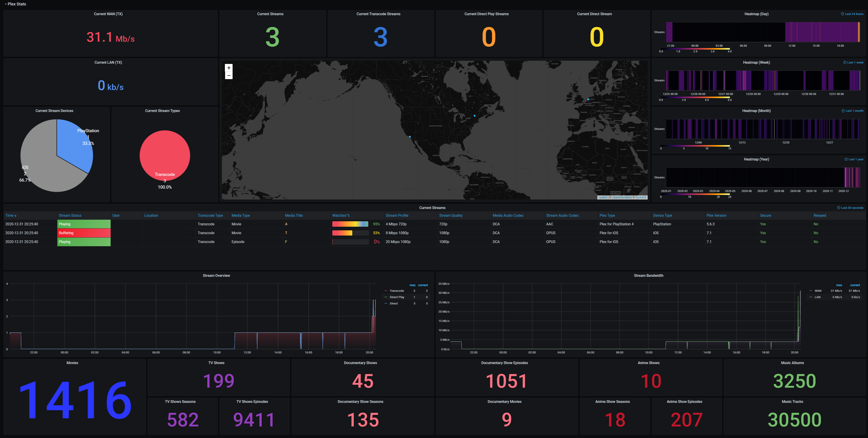Zoom in on the map with plus button
This screenshot has width=868, height=438.
pos(229,68)
